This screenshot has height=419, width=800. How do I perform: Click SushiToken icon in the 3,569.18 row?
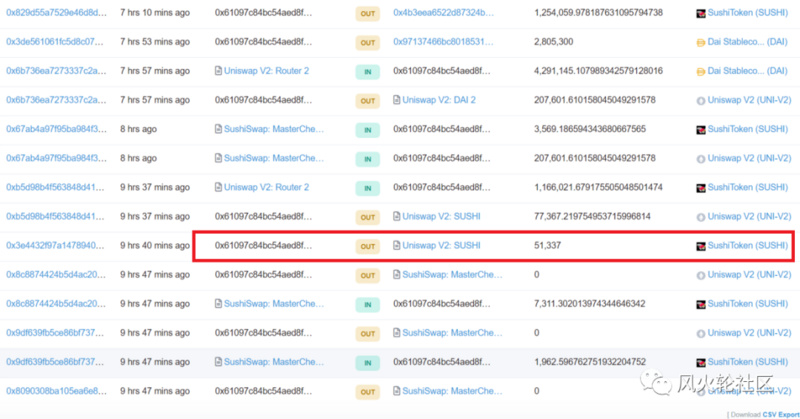click(701, 130)
